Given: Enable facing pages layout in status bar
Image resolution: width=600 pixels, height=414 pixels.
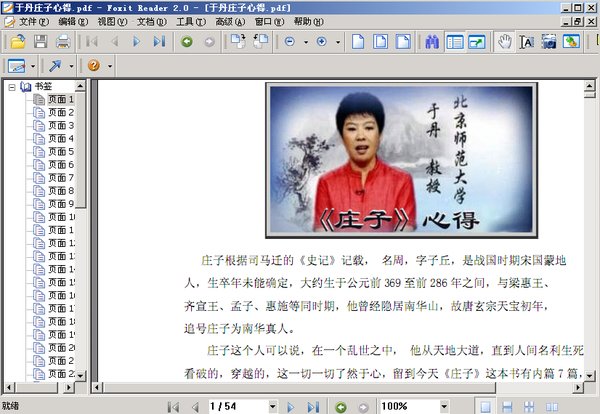Looking at the screenshot, I should pos(551,407).
